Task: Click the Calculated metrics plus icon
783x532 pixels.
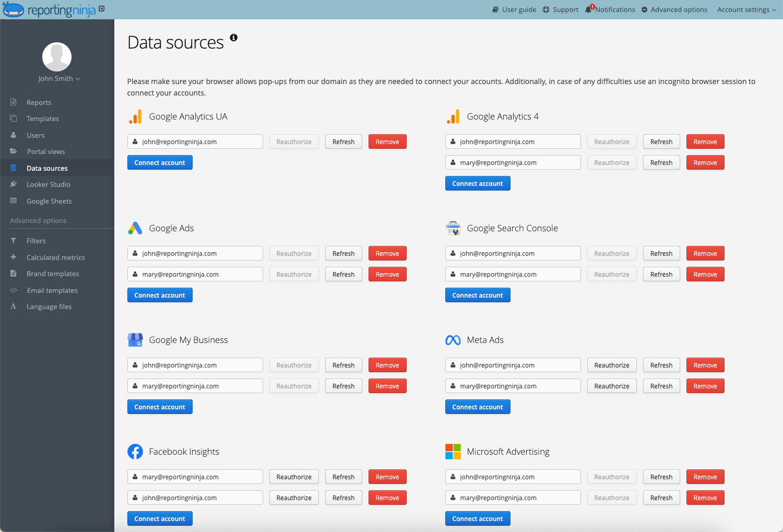Action: tap(14, 257)
